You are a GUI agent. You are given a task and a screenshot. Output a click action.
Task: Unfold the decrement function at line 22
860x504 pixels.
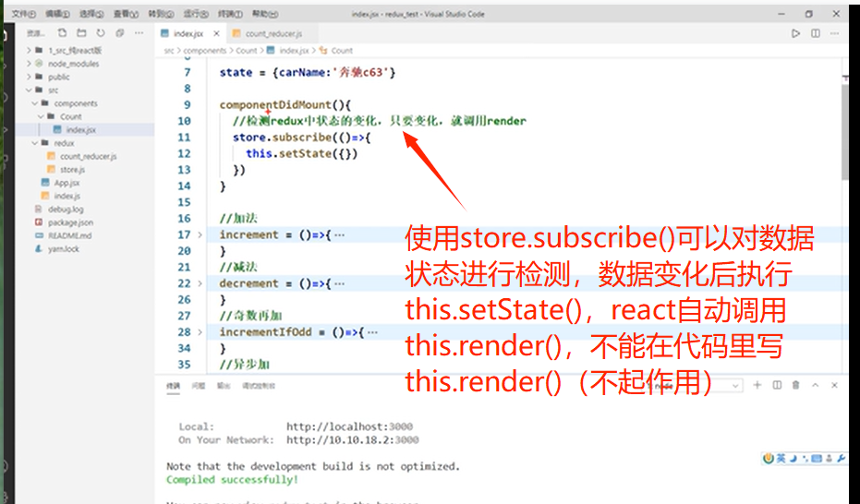point(200,283)
